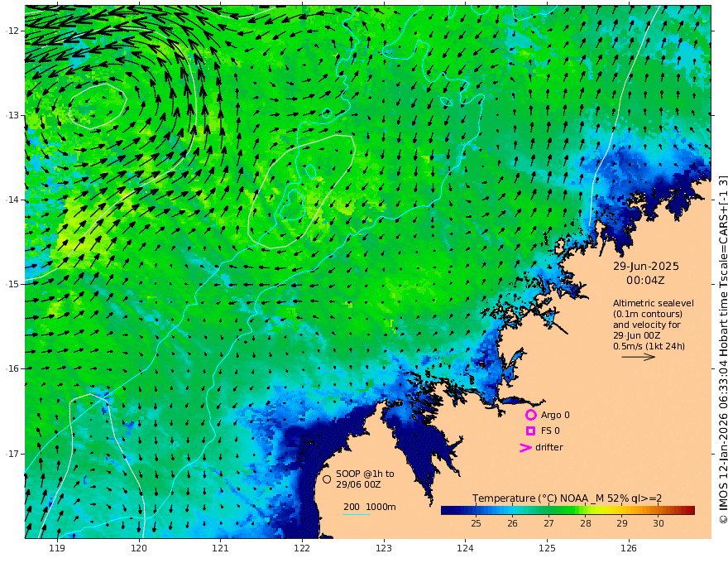Viewport: 728px width, 563px height.
Task: Click the longitude 123 axis label
Action: [384, 549]
